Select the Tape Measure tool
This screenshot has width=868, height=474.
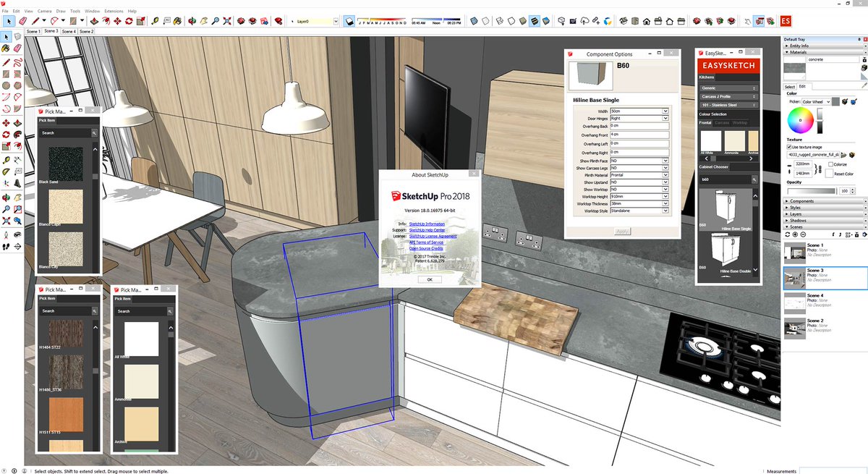(155, 21)
